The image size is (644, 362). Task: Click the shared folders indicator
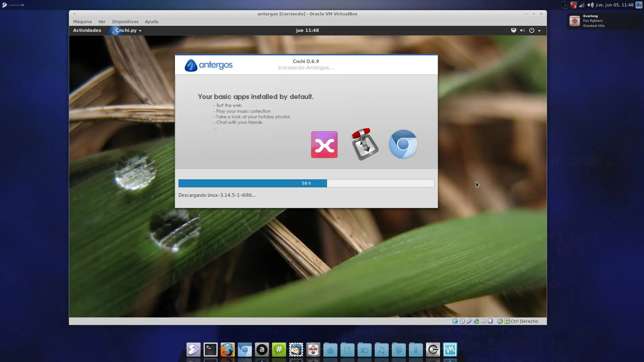coord(483,321)
